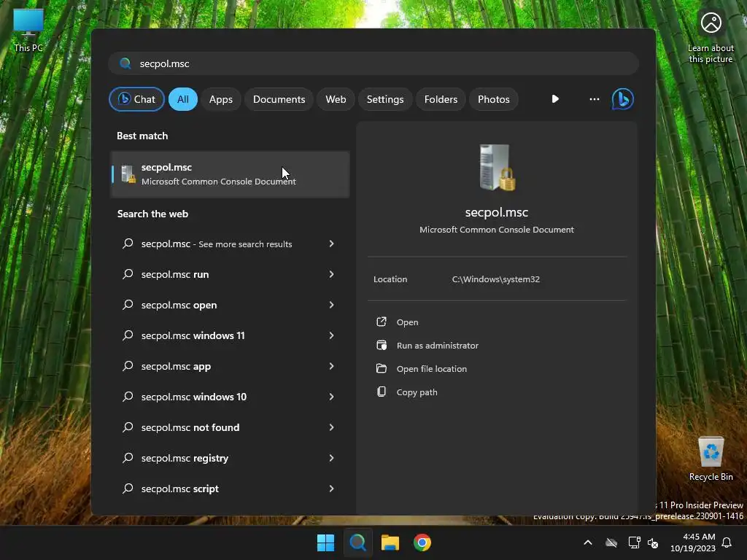Expand the 'secpol.msc not found' chevron
The height and width of the screenshot is (560, 747).
[x=332, y=427]
